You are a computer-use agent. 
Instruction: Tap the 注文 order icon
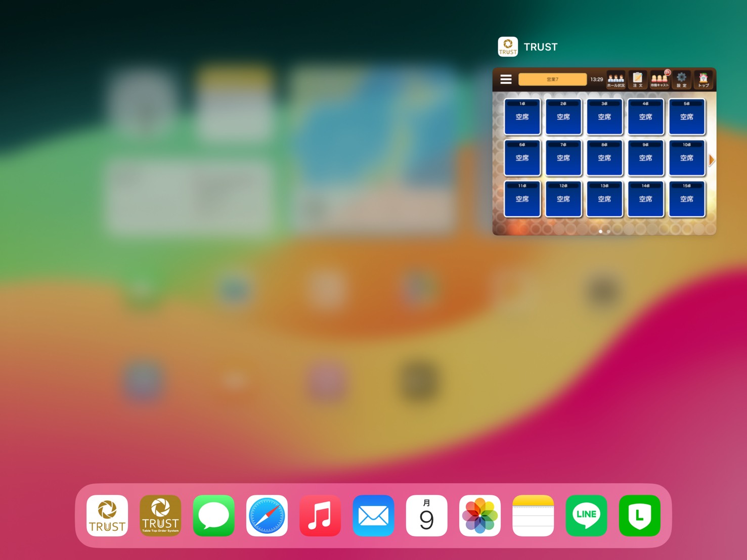point(637,79)
